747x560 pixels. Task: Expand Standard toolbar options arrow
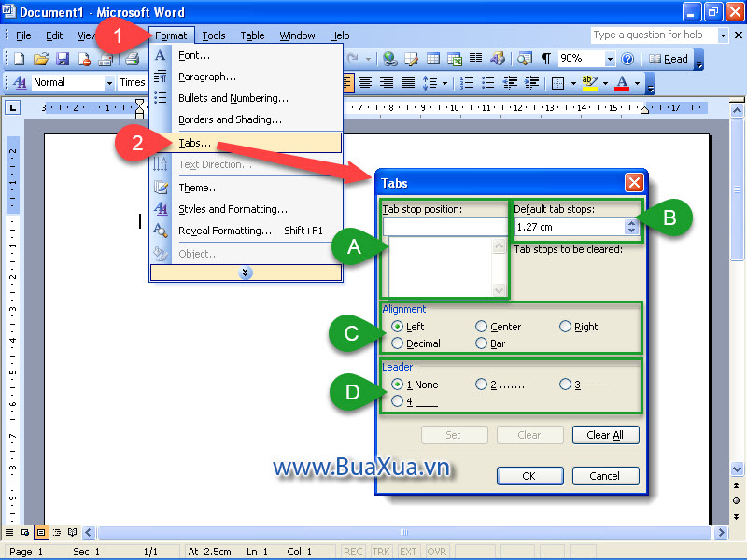699,60
